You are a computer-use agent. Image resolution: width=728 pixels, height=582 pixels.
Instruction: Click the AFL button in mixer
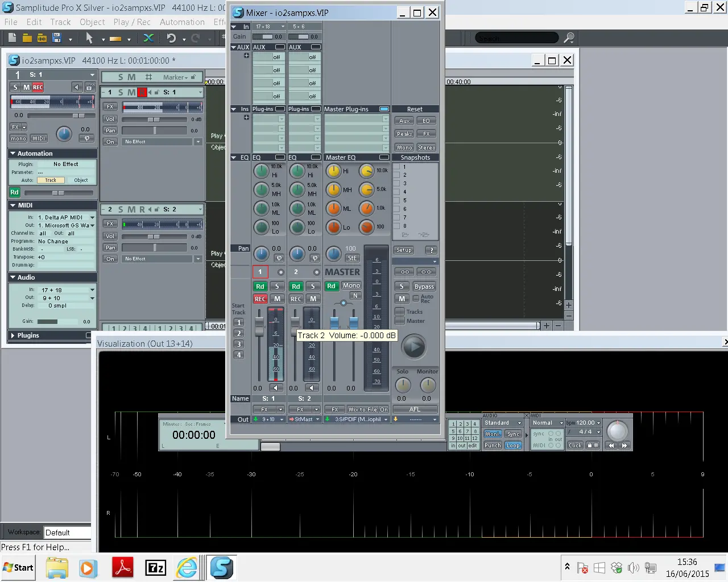pyautogui.click(x=415, y=409)
